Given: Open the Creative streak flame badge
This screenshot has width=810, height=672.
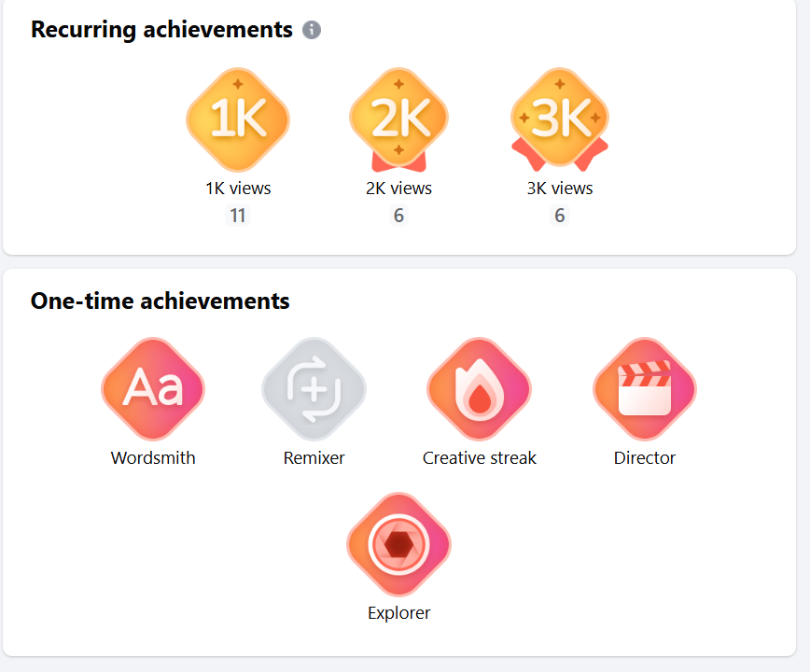Looking at the screenshot, I should click(480, 389).
